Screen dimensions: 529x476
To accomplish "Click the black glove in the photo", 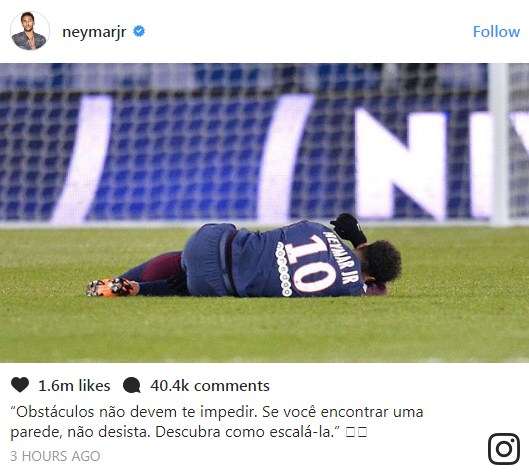I will click(349, 230).
